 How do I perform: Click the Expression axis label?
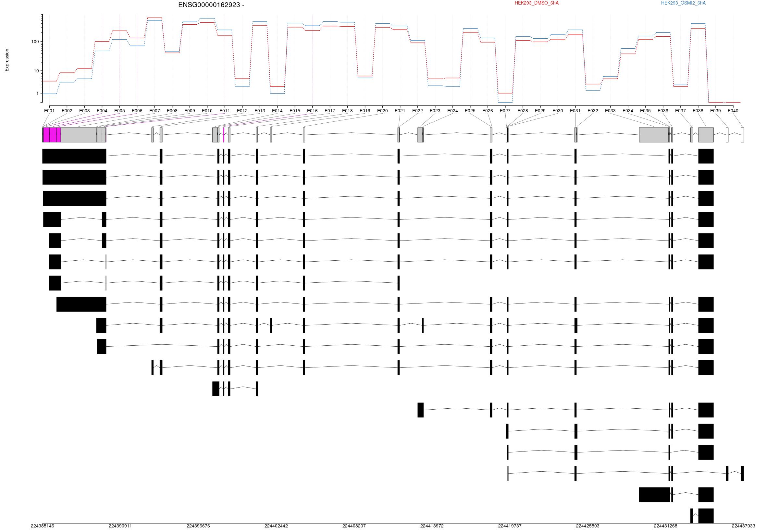tap(7, 60)
